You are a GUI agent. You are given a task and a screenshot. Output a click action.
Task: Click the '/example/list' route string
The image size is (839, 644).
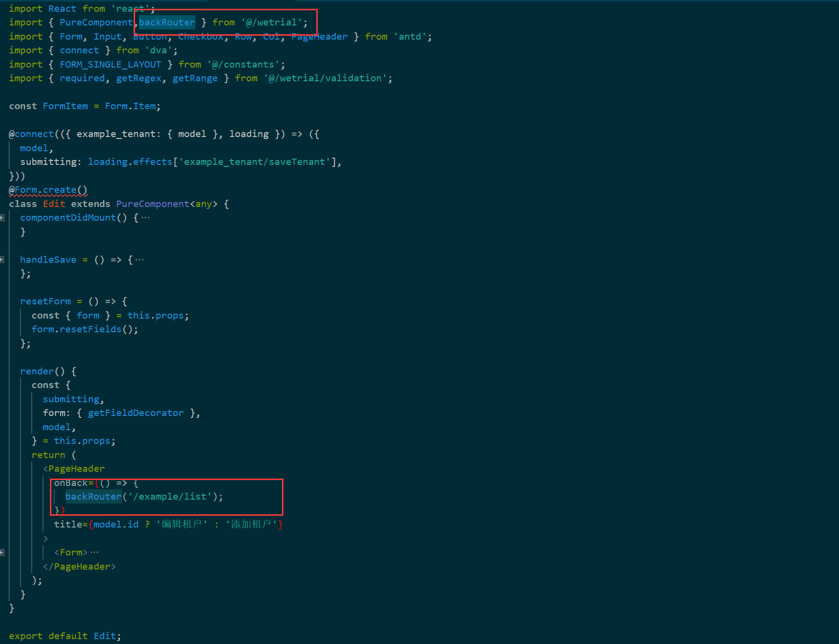click(x=170, y=497)
